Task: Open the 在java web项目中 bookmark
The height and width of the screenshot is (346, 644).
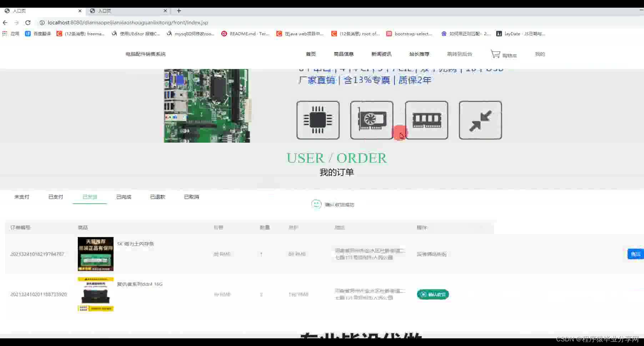Action: click(300, 34)
